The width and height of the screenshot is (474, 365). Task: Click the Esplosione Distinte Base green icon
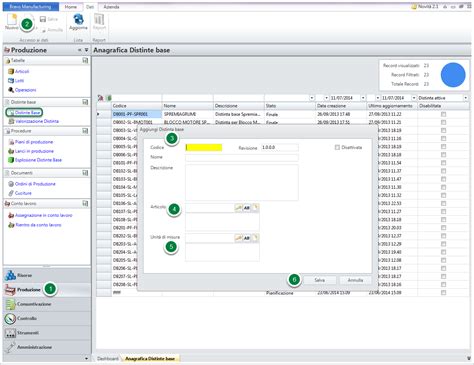pos(11,160)
